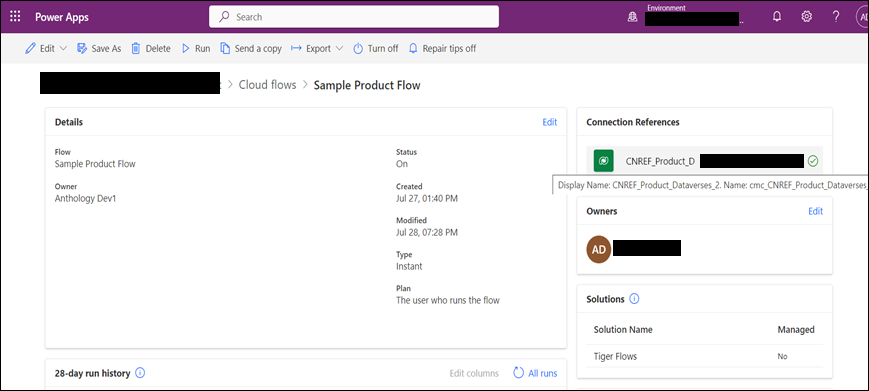This screenshot has height=391, width=869.
Task: Click Sample Product Flow breadcrumb title
Action: pos(367,85)
